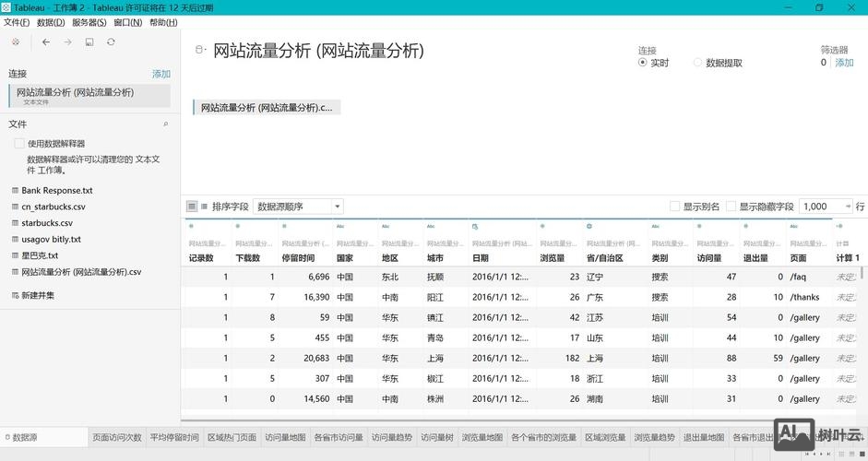Select the 各个省市的浏览量 sheet tab
This screenshot has height=461, width=868.
tap(543, 437)
